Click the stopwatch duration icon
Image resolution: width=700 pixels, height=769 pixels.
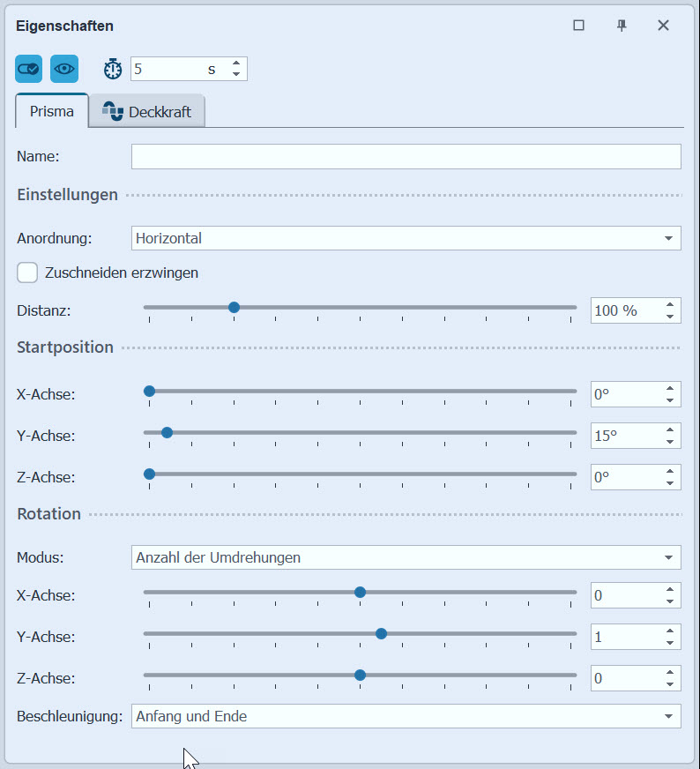(x=113, y=69)
